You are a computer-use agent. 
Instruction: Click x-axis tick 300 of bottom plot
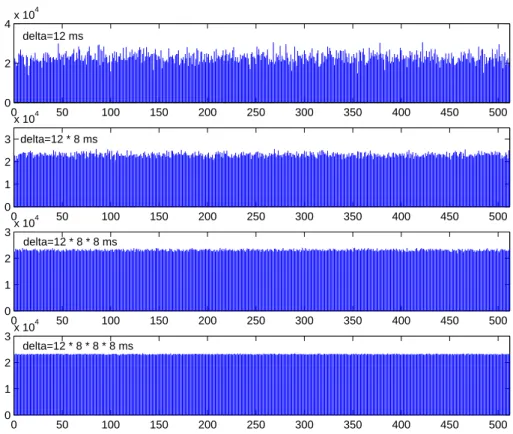(x=304, y=425)
